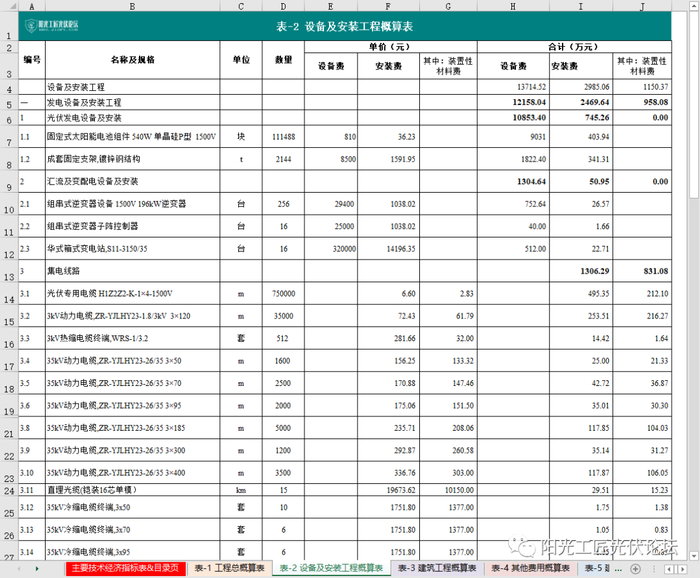Viewport: 700px width, 578px height.
Task: Select column F header
Action: [388, 6]
